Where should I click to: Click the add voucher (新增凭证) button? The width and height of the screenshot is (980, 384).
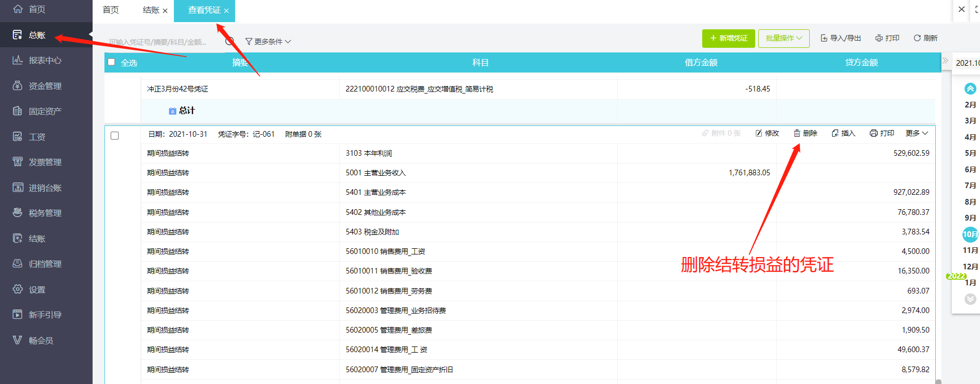tap(728, 38)
